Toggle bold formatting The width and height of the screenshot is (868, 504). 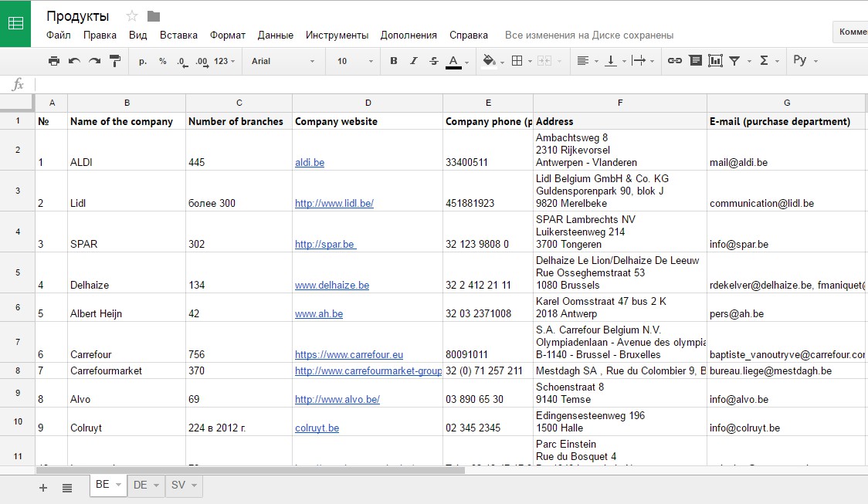394,61
